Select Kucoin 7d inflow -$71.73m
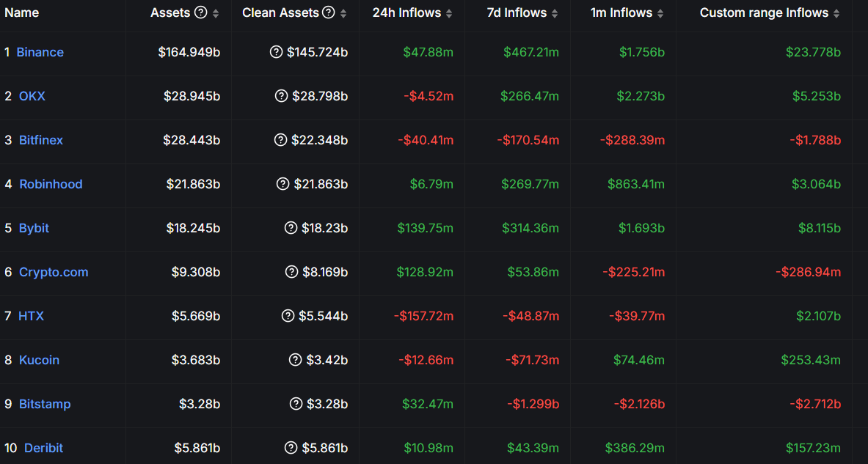 tap(532, 360)
